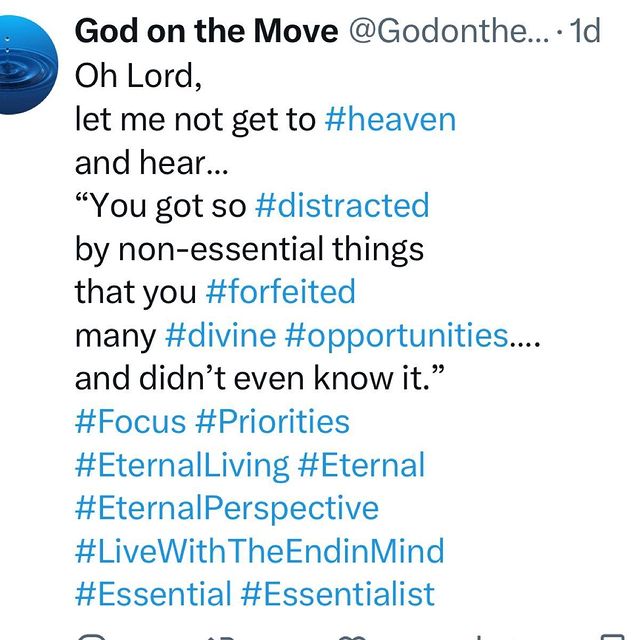Open the #Priorities hashtag
640x640 pixels.
click(x=272, y=421)
